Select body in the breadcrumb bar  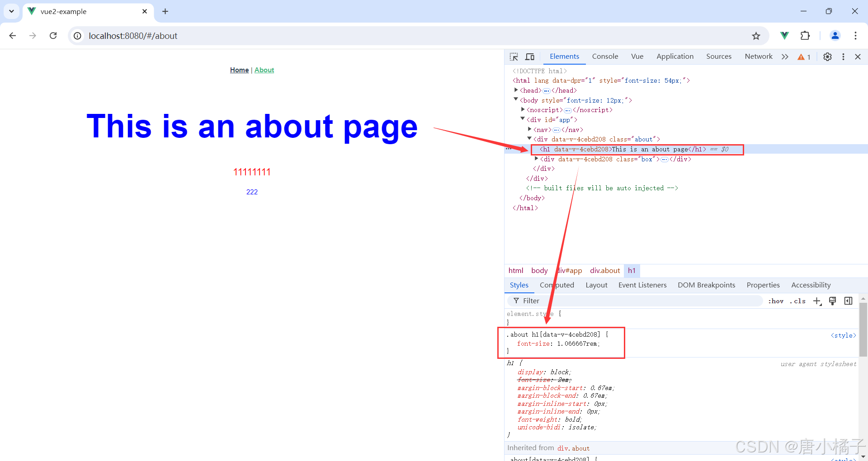coord(539,271)
